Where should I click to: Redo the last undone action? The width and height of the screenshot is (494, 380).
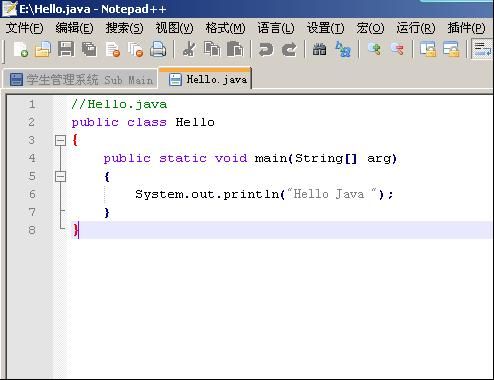289,50
